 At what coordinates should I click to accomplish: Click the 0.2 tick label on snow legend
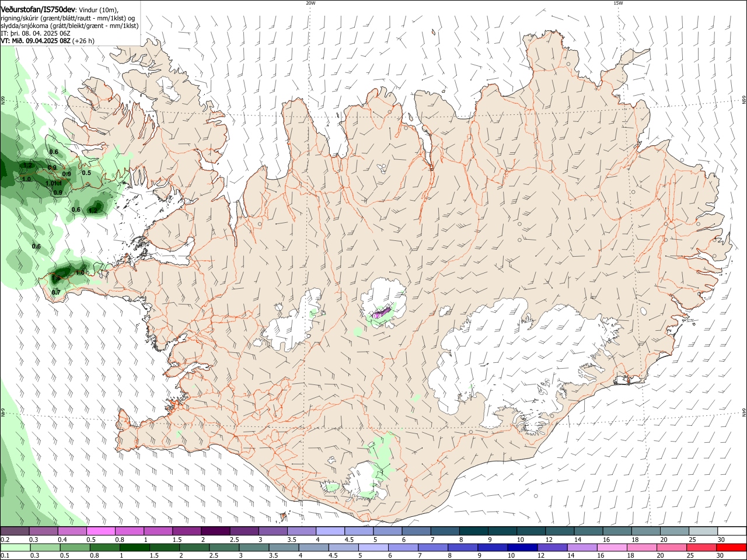pos(5,540)
